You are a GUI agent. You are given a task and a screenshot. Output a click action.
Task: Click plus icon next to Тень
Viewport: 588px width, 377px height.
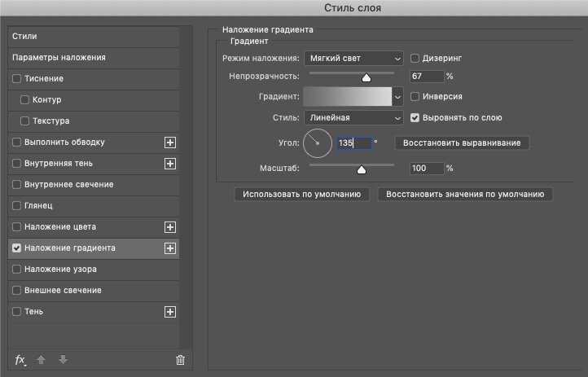pyautogui.click(x=170, y=312)
